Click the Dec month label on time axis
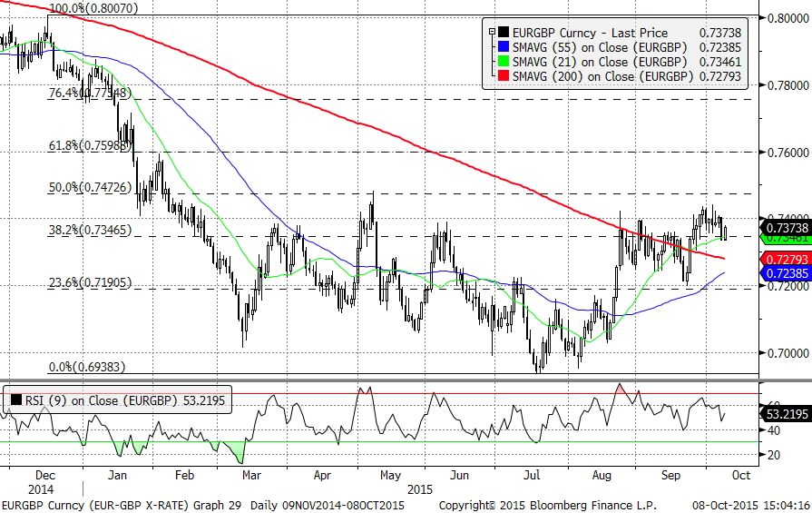 pyautogui.click(x=45, y=475)
